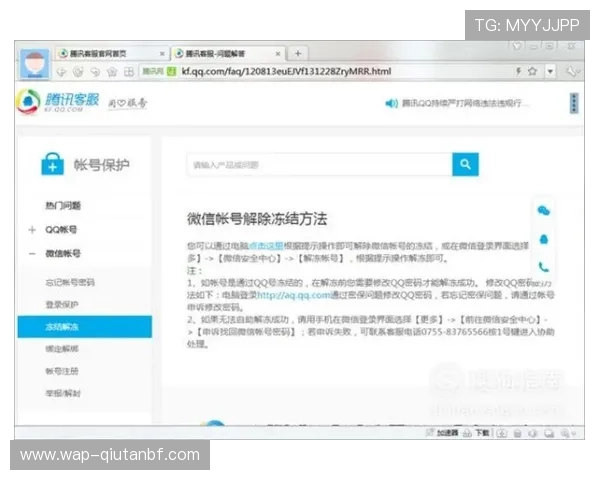This screenshot has height=480, width=600.
Task: Follow the 点击这里 link in article
Action: 266,246
